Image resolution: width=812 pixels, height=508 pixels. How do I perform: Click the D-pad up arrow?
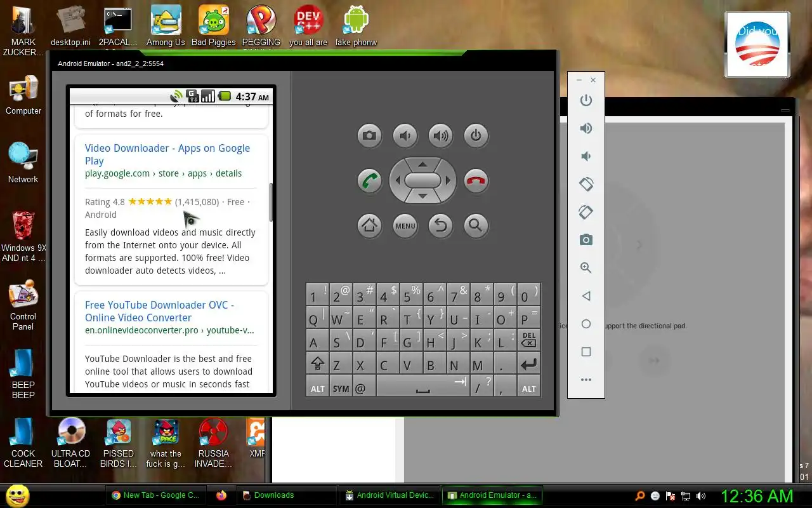tap(422, 164)
